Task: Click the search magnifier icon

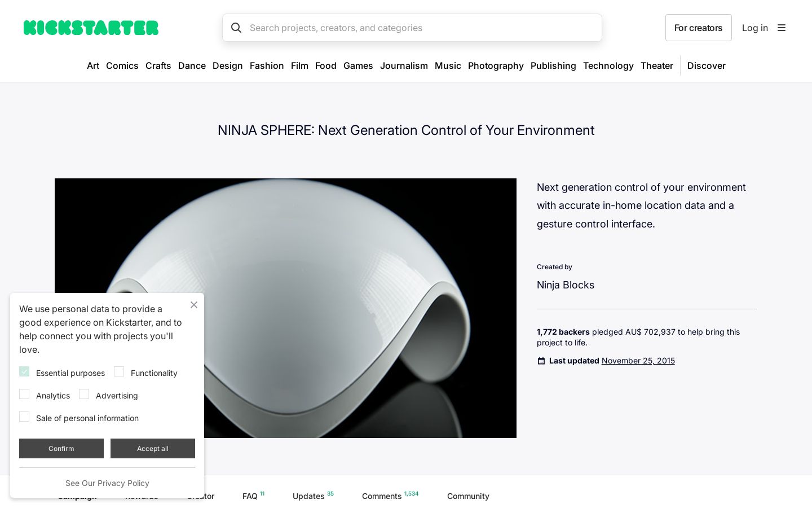Action: point(236,28)
